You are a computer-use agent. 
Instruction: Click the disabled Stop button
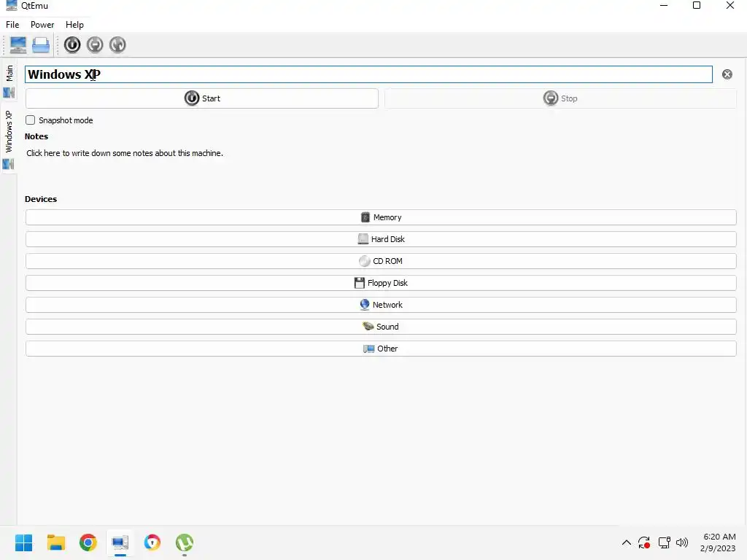tap(561, 98)
